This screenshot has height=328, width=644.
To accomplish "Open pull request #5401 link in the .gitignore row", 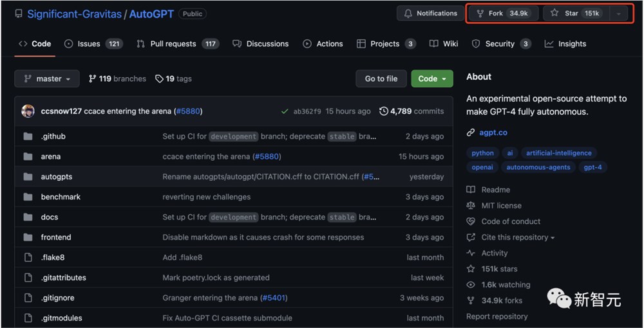I will (274, 298).
